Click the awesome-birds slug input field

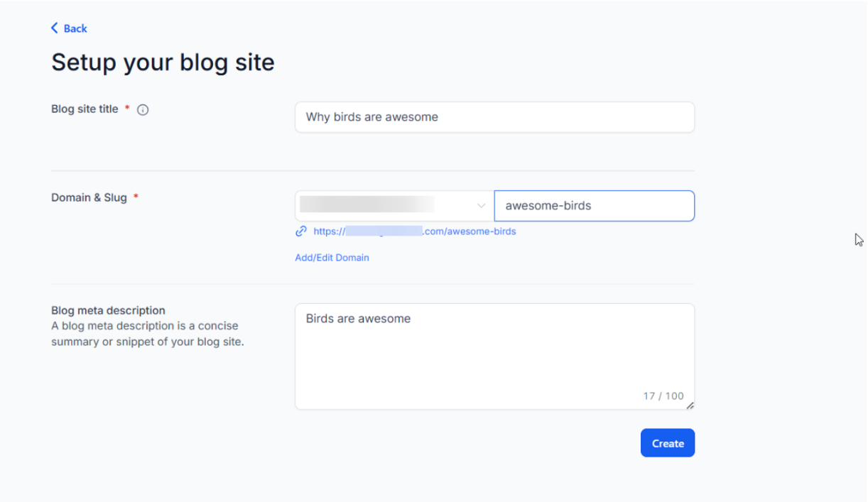594,206
